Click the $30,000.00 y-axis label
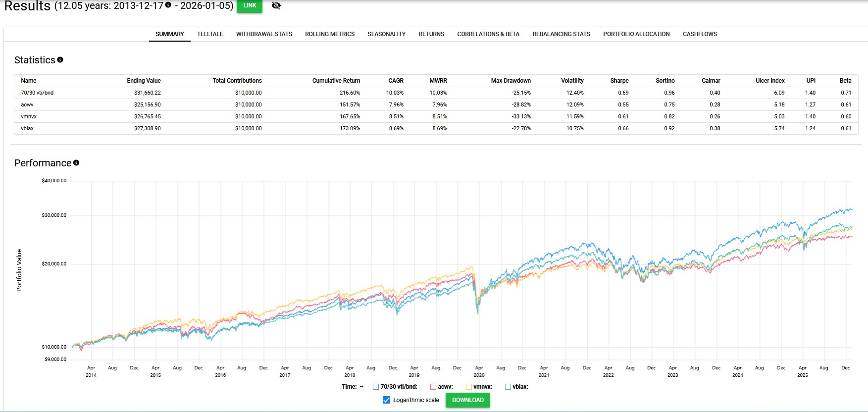 pos(54,215)
